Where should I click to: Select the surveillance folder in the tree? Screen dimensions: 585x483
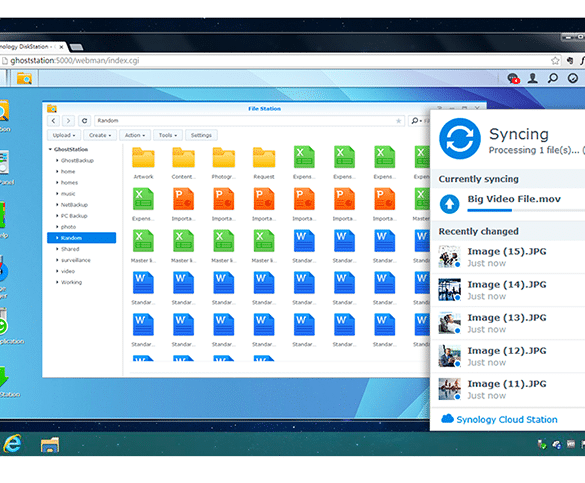(x=75, y=260)
